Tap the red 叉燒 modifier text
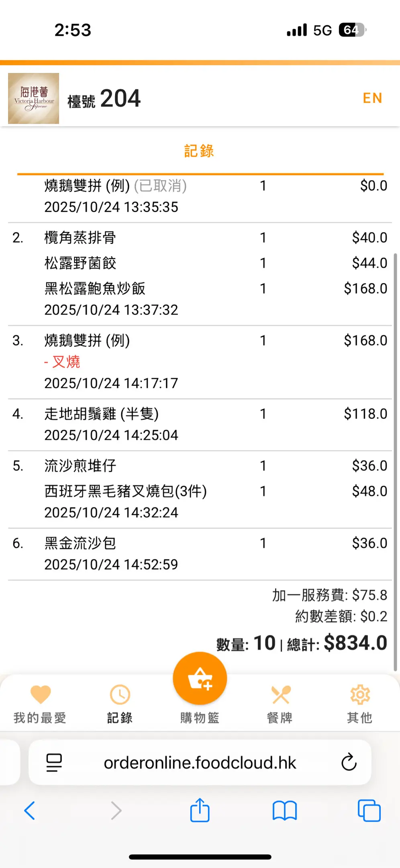400x868 pixels. (x=66, y=362)
